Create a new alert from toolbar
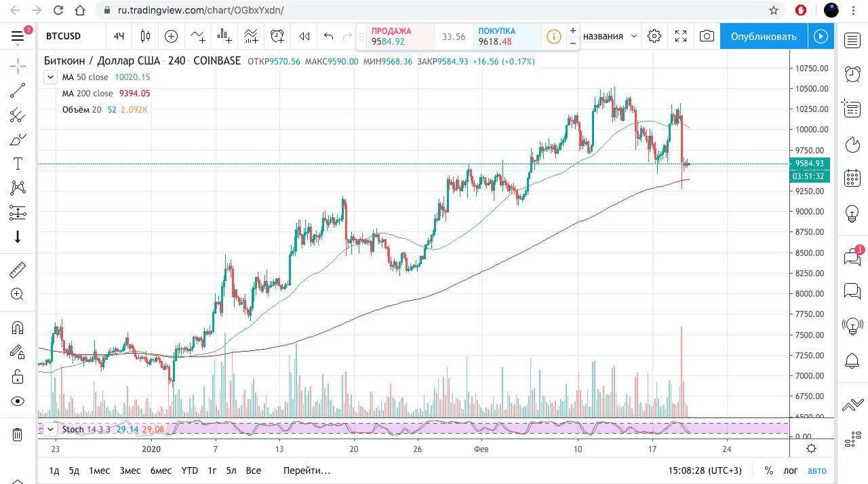 coord(277,37)
